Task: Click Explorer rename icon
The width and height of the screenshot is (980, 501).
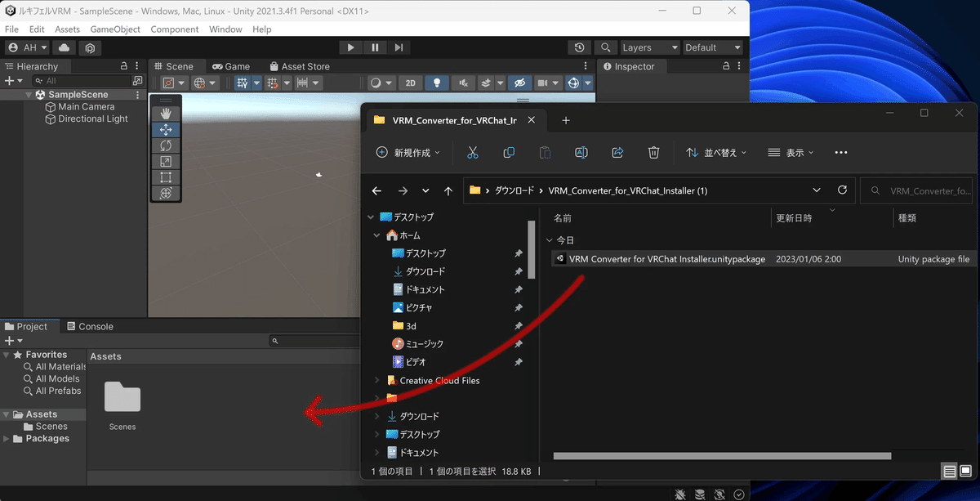Action: pos(581,153)
